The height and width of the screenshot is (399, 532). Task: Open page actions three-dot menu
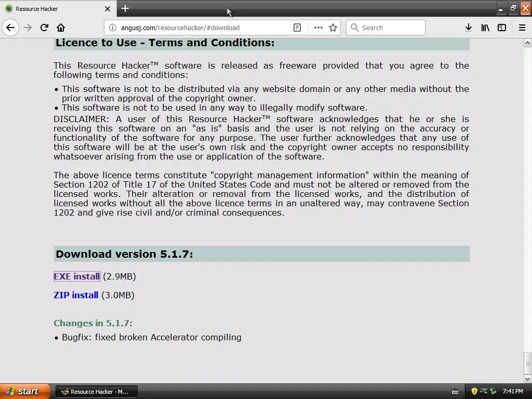(x=318, y=28)
